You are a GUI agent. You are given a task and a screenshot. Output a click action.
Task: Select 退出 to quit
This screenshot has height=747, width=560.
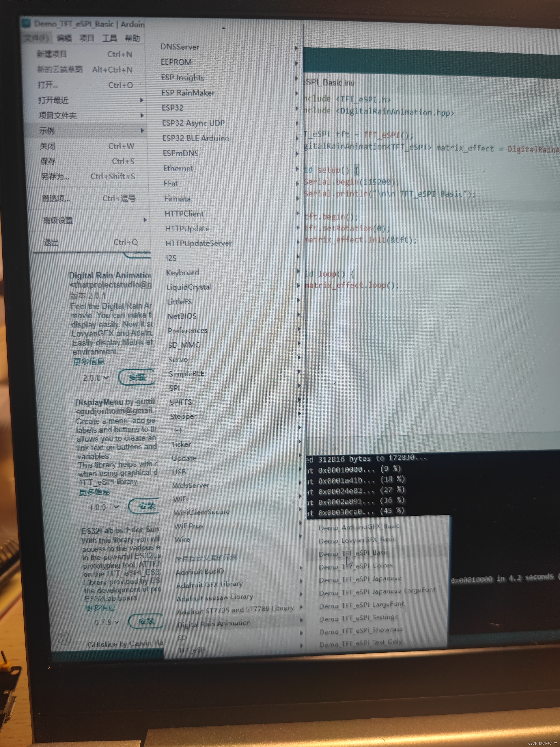click(x=91, y=242)
